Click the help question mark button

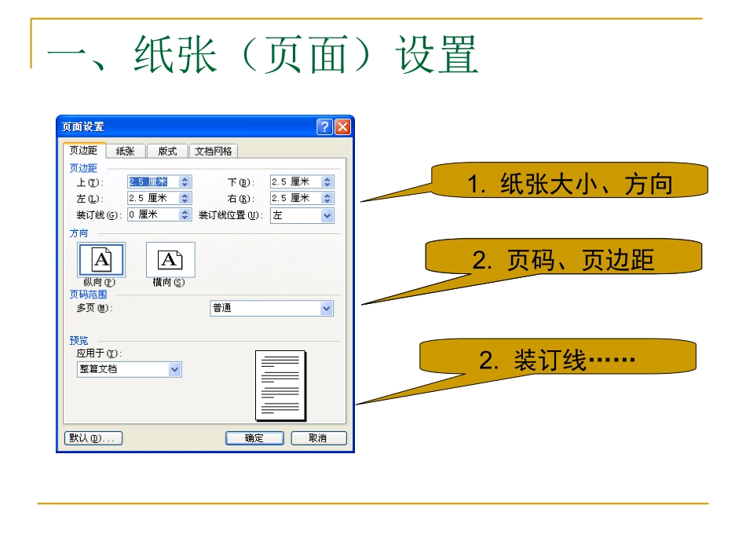coord(324,126)
